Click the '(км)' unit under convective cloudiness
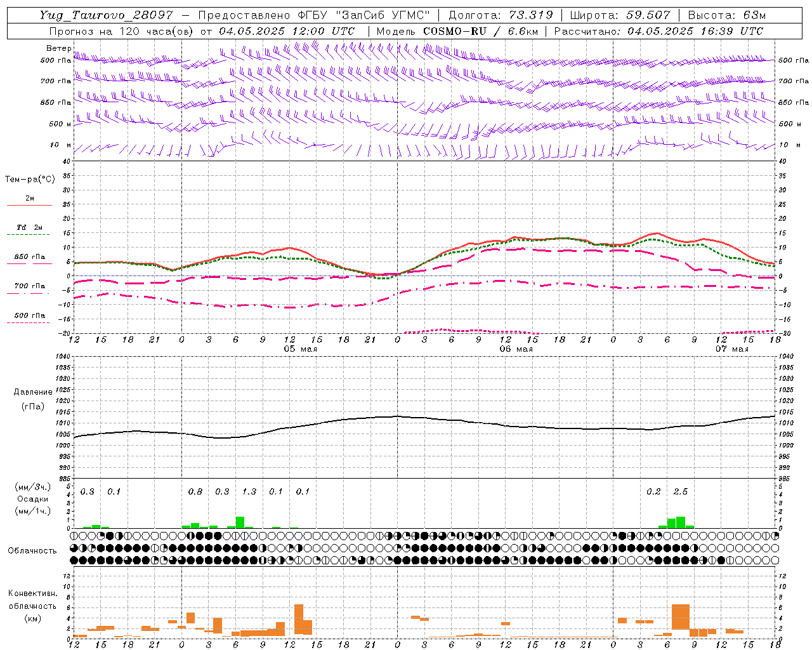812x650 pixels. [33, 618]
